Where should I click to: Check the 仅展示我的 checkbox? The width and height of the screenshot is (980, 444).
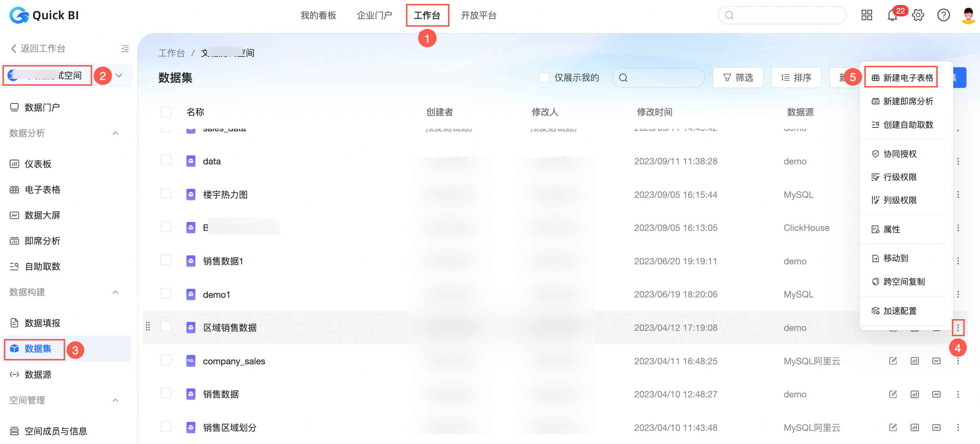(x=544, y=78)
